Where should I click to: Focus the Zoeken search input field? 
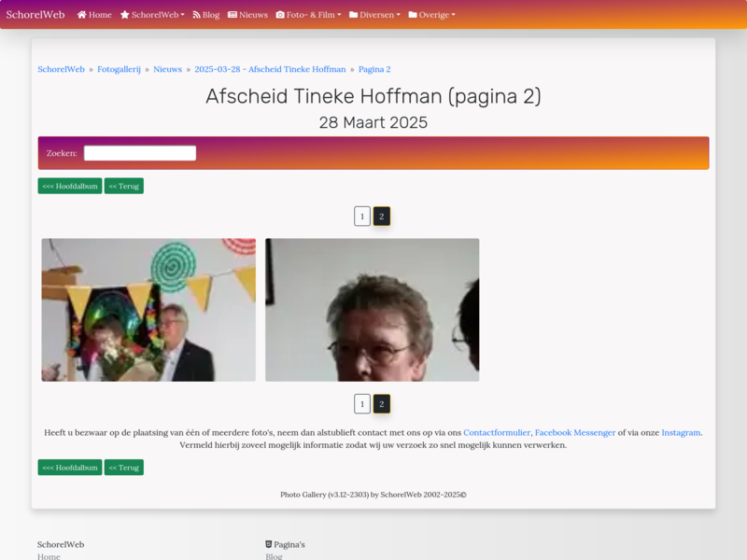[140, 153]
